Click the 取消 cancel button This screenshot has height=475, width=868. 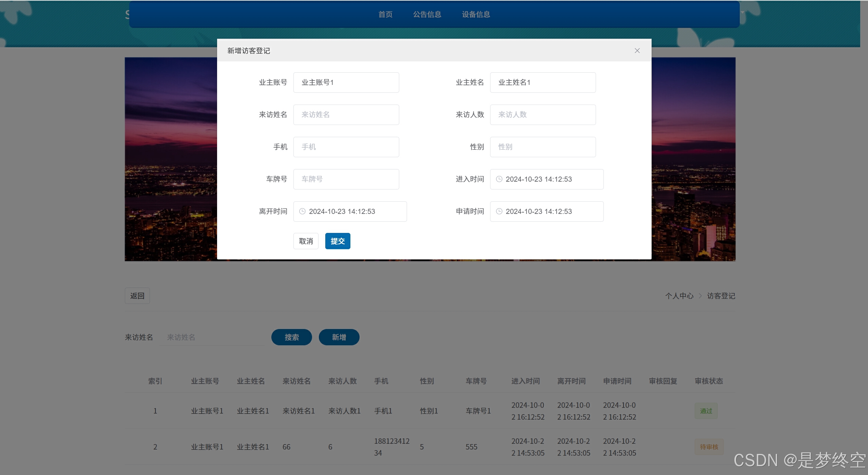306,241
